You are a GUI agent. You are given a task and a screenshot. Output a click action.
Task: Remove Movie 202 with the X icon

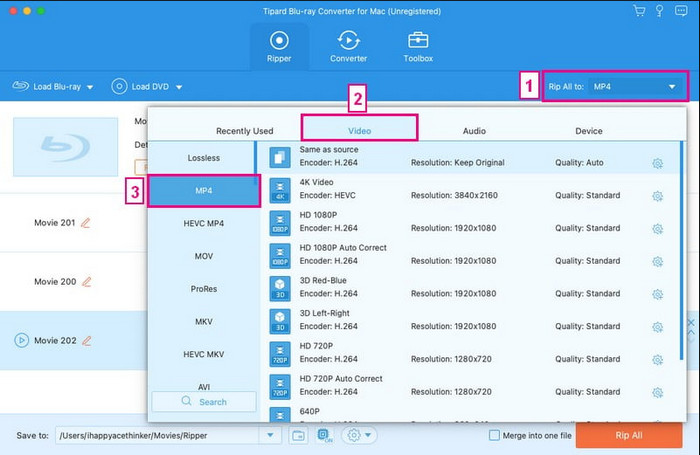click(692, 322)
